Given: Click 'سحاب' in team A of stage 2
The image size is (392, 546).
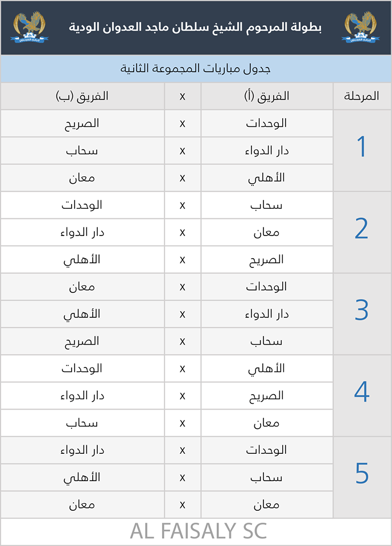Looking at the screenshot, I should [x=266, y=205].
